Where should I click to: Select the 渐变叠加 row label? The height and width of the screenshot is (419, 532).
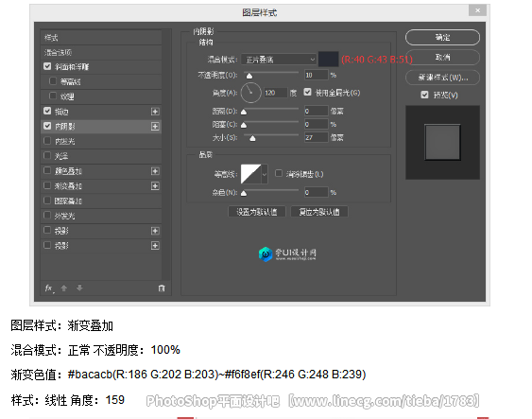[x=69, y=186]
